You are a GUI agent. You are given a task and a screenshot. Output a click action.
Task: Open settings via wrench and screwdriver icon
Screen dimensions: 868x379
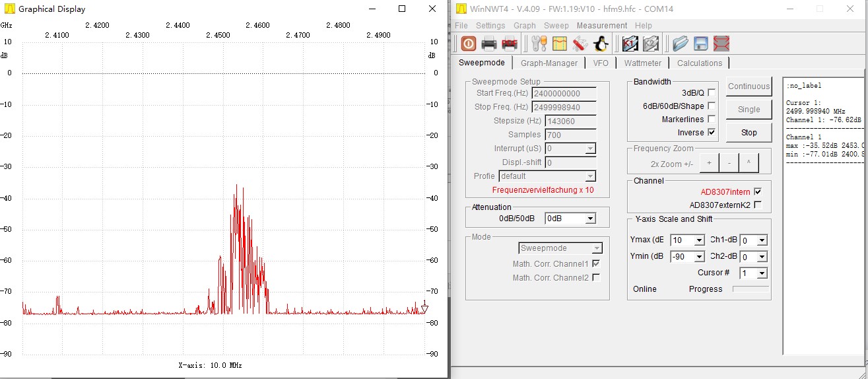click(539, 44)
